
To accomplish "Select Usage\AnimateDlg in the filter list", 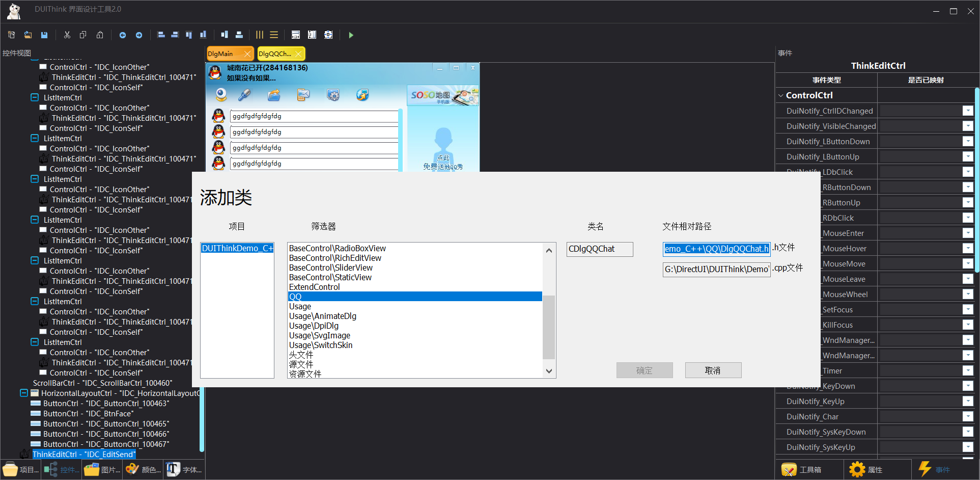I will click(x=415, y=316).
